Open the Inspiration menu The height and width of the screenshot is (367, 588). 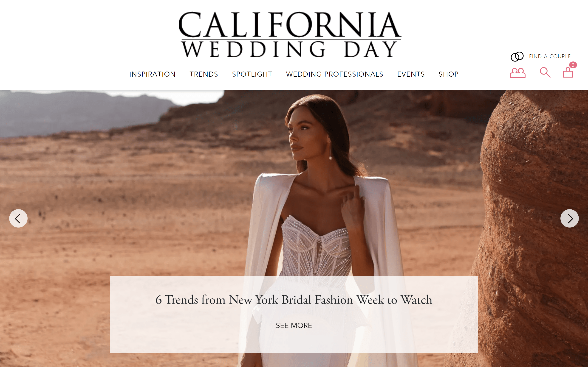(x=152, y=74)
